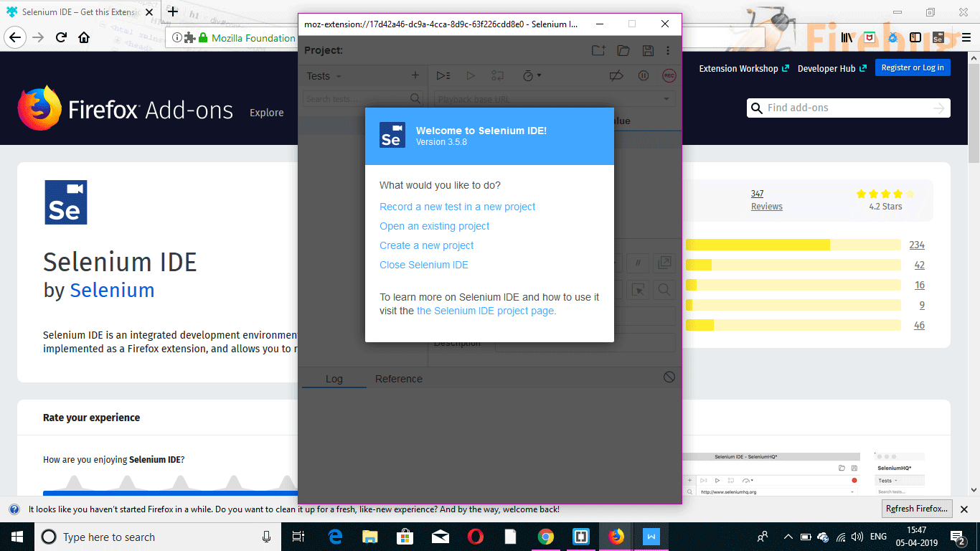
Task: Choose Open an existing project
Action: [435, 226]
